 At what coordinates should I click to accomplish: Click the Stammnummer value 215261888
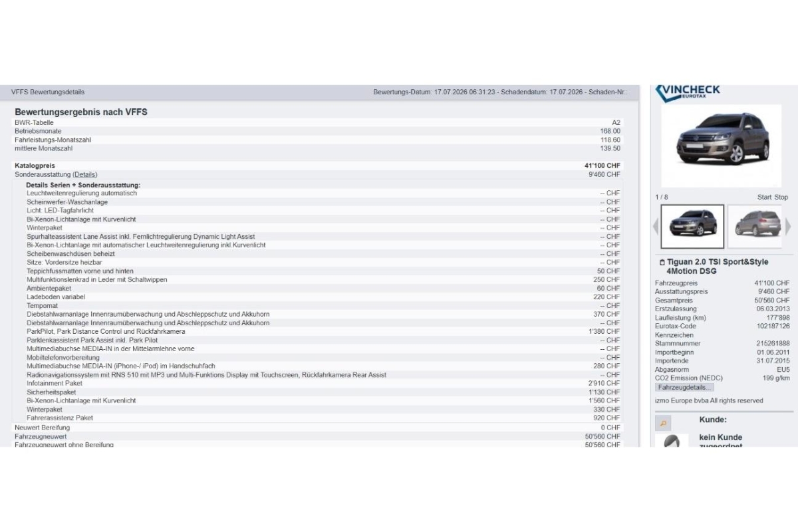(x=773, y=343)
